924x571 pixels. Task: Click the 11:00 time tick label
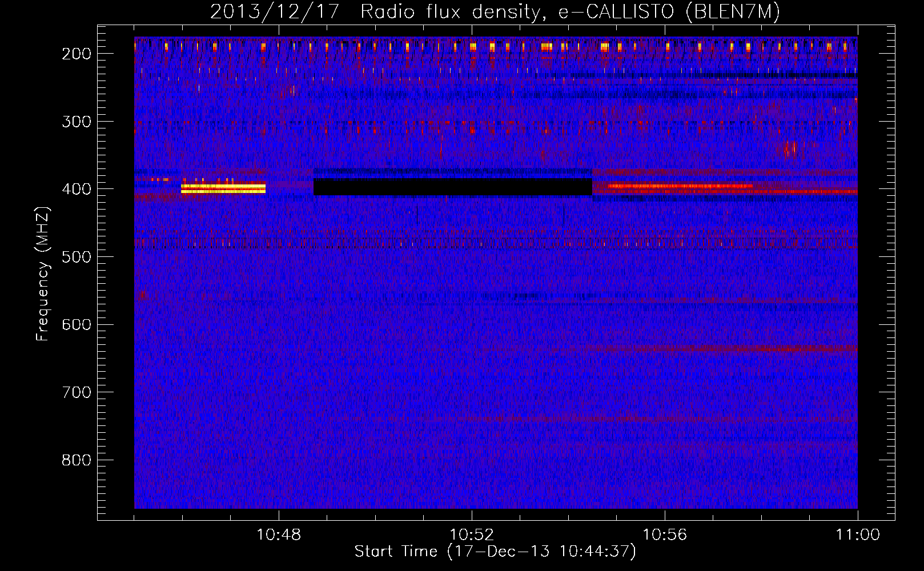click(858, 535)
